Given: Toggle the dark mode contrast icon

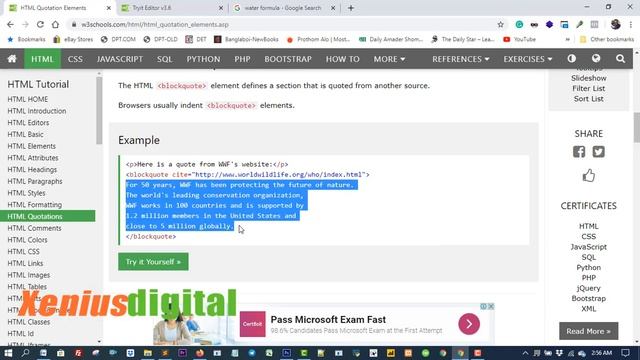Looking at the screenshot, I should tap(571, 58).
